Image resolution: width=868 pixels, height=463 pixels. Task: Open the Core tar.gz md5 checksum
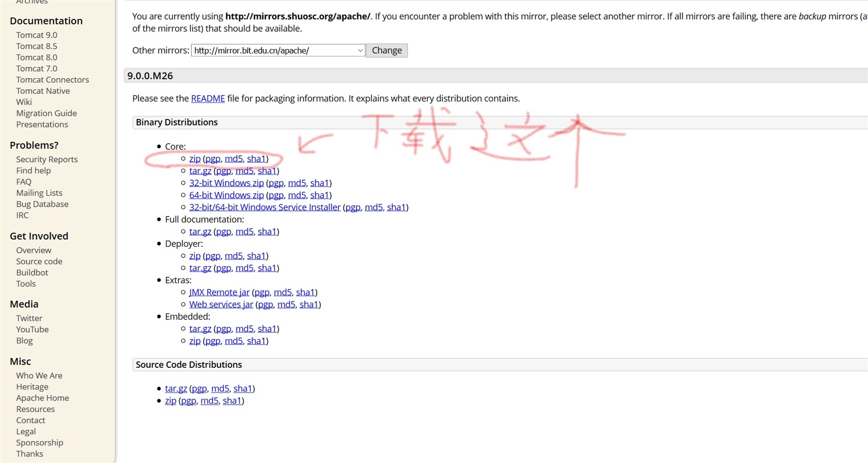point(244,171)
